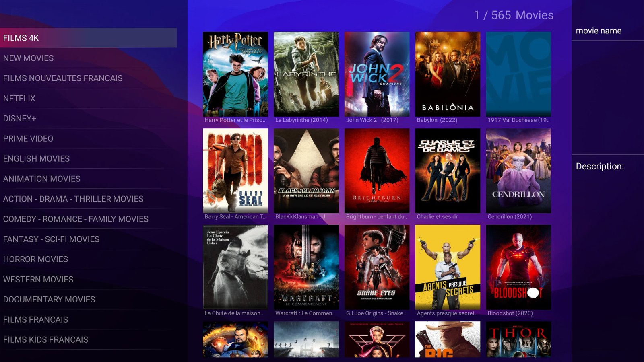The image size is (644, 362).
Task: Open the Cendrillon (2021) poster
Action: click(x=518, y=171)
